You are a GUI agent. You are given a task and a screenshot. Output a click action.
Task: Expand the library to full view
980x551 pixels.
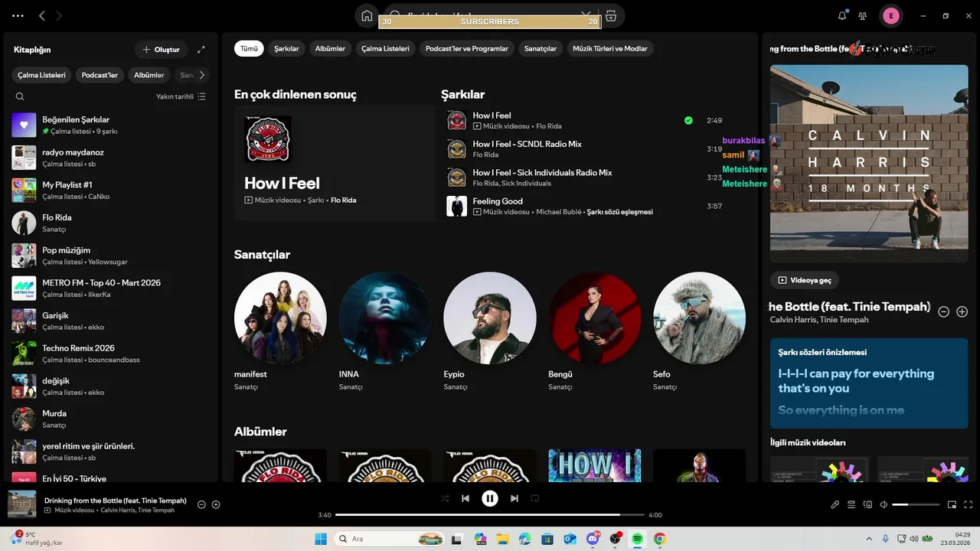click(201, 50)
